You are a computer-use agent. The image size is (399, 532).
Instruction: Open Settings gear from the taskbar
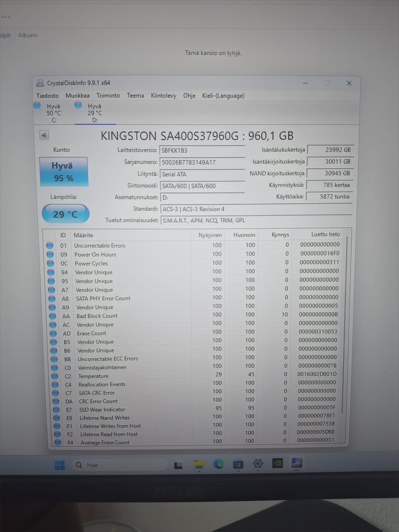point(258,464)
